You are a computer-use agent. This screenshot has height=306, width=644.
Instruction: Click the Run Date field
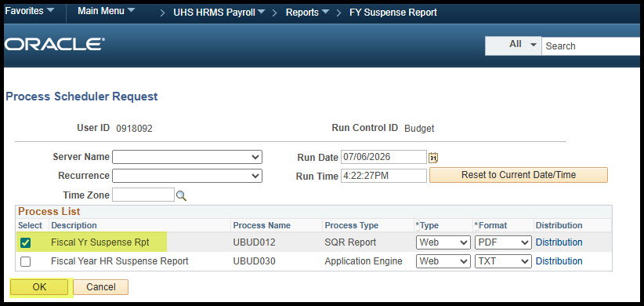(384, 157)
